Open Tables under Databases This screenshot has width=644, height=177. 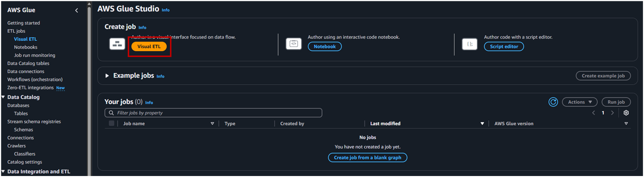click(x=21, y=114)
